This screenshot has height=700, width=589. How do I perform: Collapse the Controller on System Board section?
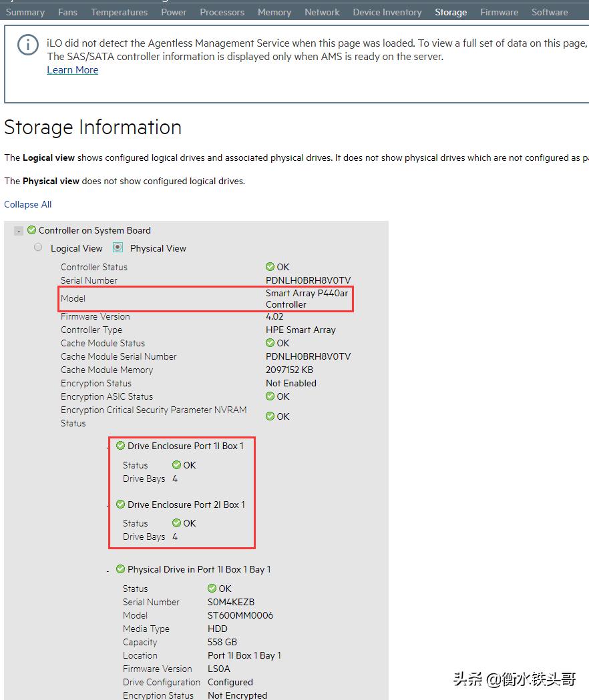pyautogui.click(x=19, y=231)
